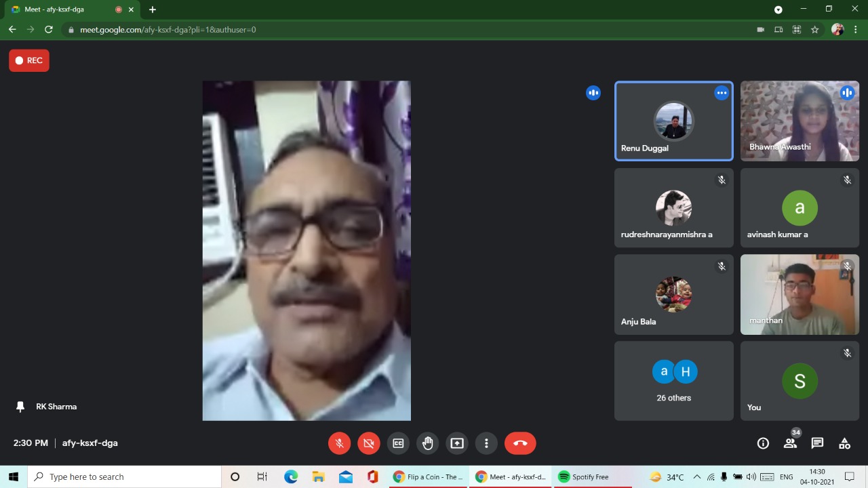Toggle closed captions on
This screenshot has height=488, width=868.
coord(398,443)
